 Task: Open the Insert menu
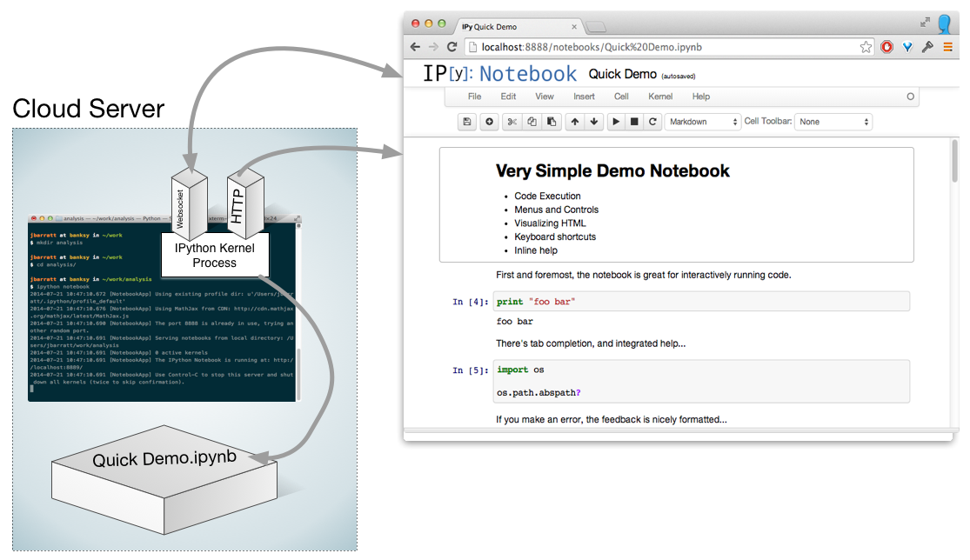584,97
